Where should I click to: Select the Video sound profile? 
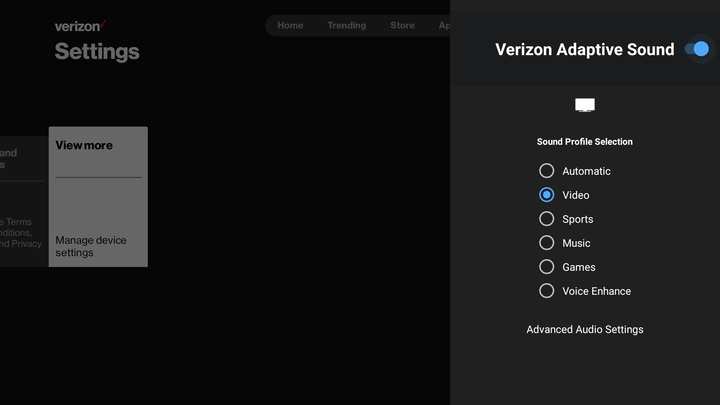[x=564, y=195]
